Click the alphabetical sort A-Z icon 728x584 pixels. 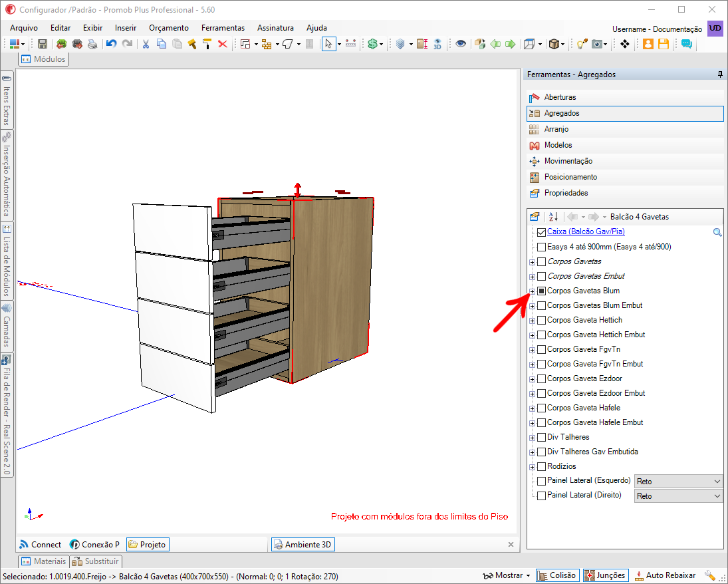pyautogui.click(x=552, y=216)
